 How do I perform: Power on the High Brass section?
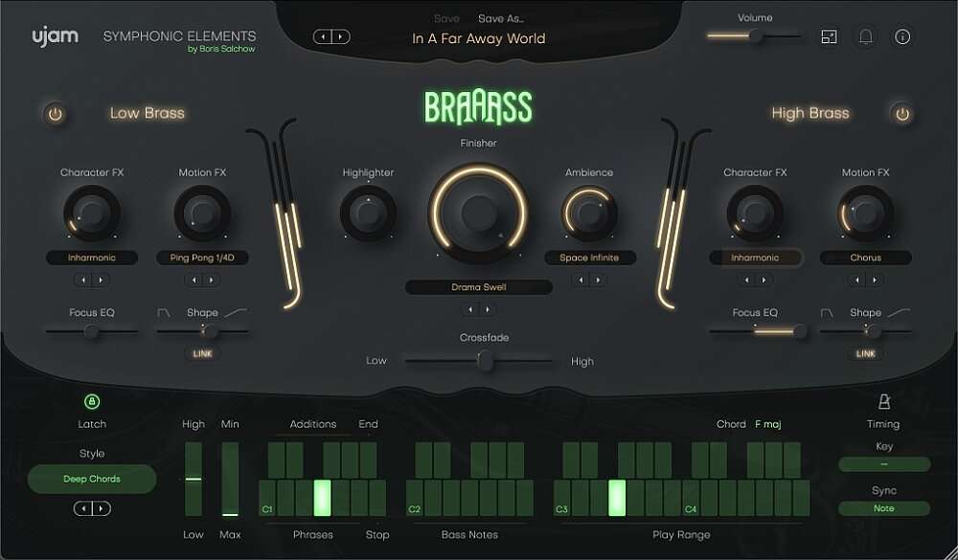click(x=901, y=112)
